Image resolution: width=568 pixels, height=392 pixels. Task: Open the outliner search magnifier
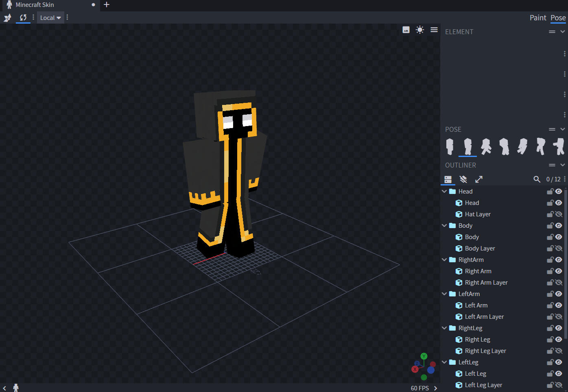[x=537, y=179]
